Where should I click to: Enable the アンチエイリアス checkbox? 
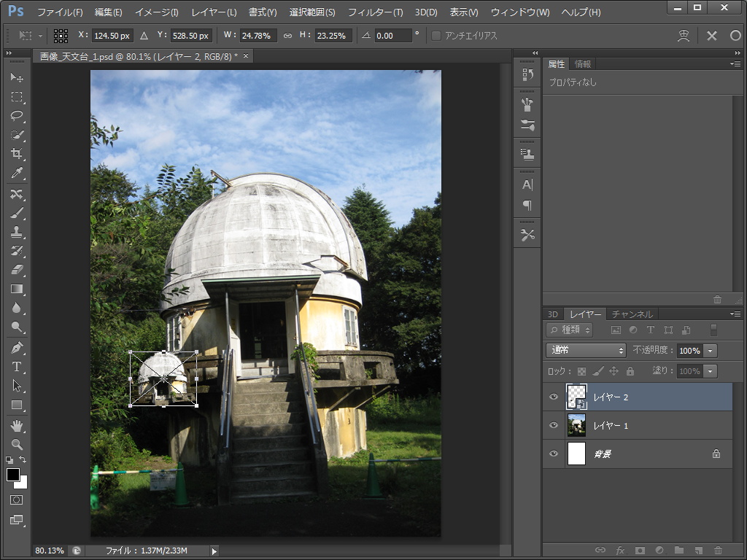pos(436,36)
